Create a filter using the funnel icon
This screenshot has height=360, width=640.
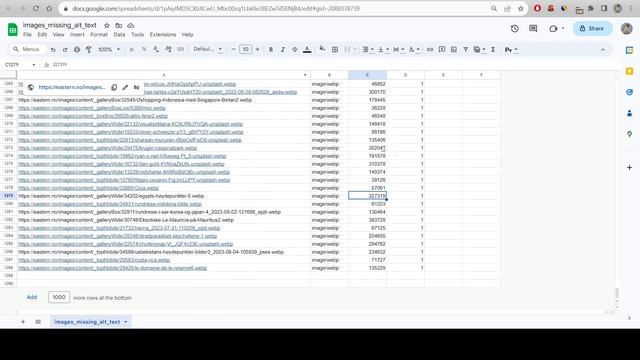[x=465, y=49]
